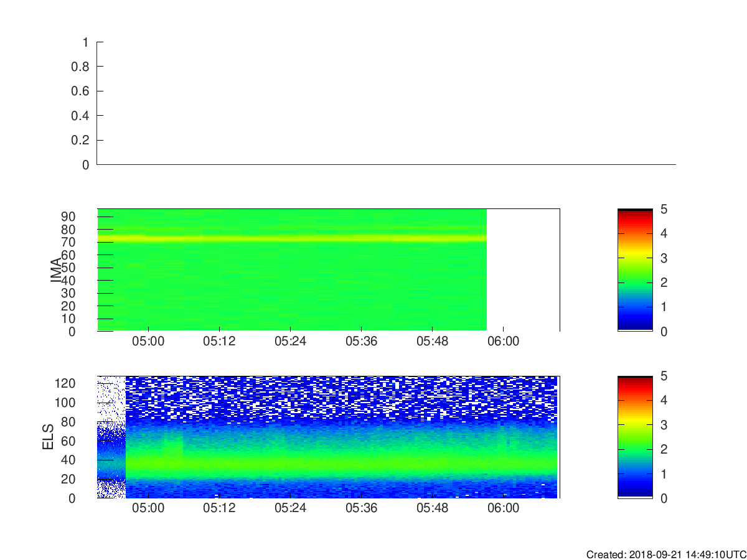
Task: Click the 1 label on IMA colorbar
Action: tap(664, 307)
